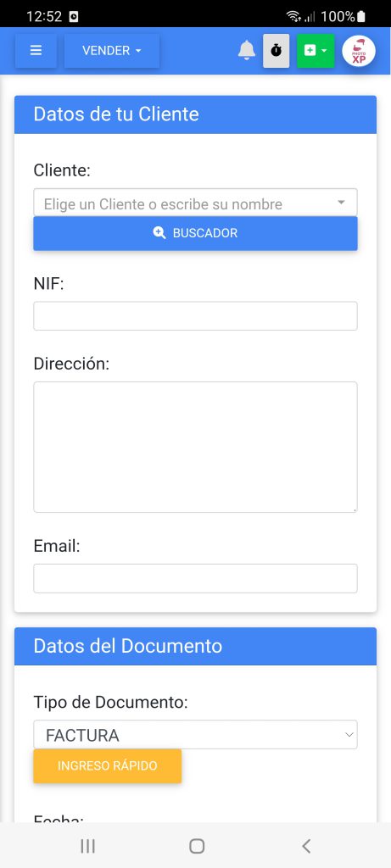
Task: Open the Tipo de Documento FACTURA dropdown
Action: point(195,735)
